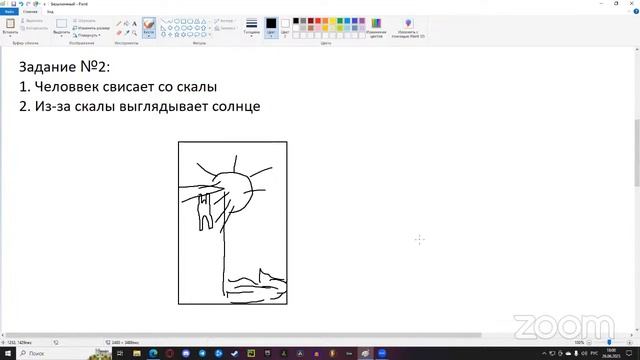Choose the Rounded rectangle shape
This screenshot has width=640, height=360.
click(x=190, y=21)
